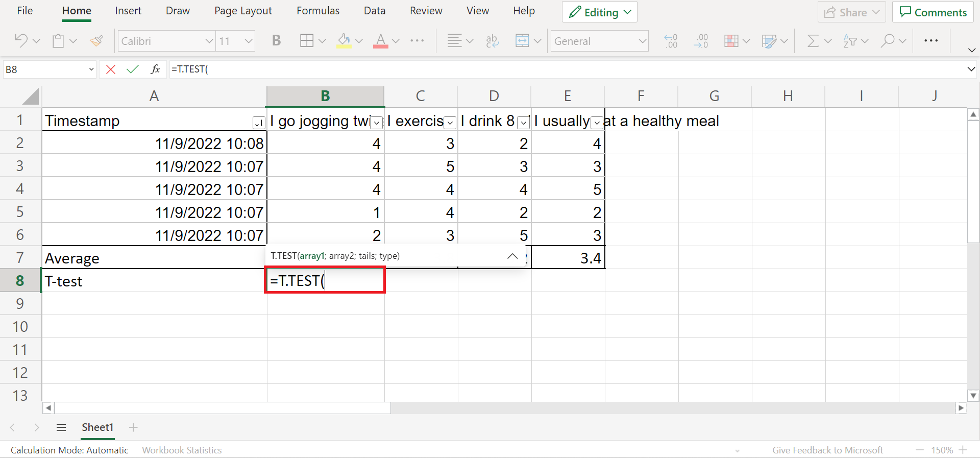Viewport: 980px width, 458px height.
Task: Cancel formula entry with X icon
Action: [x=110, y=69]
